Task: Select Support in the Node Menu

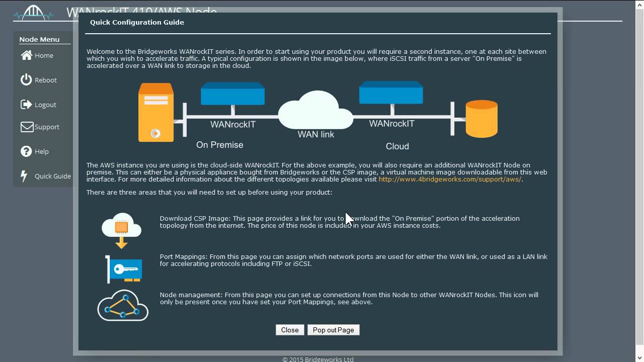Action: pyautogui.click(x=47, y=127)
